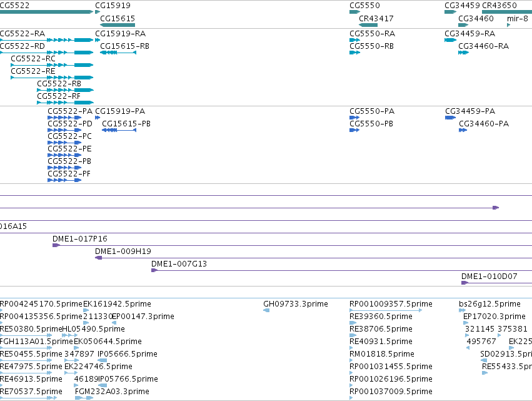532x401 pixels.
Task: Click protein label CG5522-PD
Action: (x=70, y=124)
